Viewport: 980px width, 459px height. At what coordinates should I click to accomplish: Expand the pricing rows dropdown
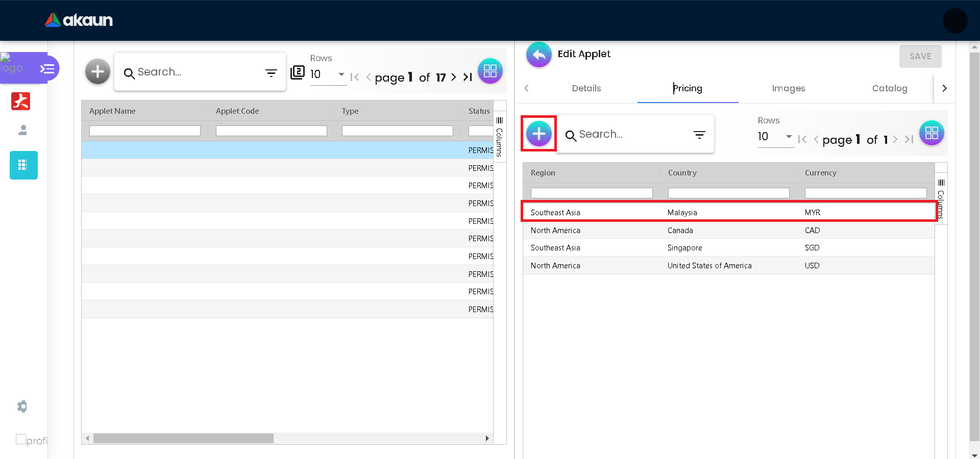[789, 137]
